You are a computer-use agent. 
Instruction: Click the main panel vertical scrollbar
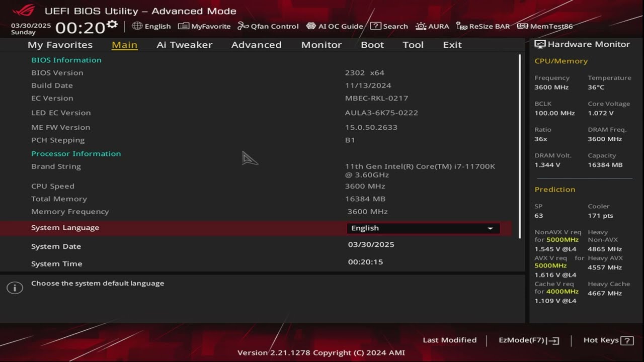(x=519, y=146)
